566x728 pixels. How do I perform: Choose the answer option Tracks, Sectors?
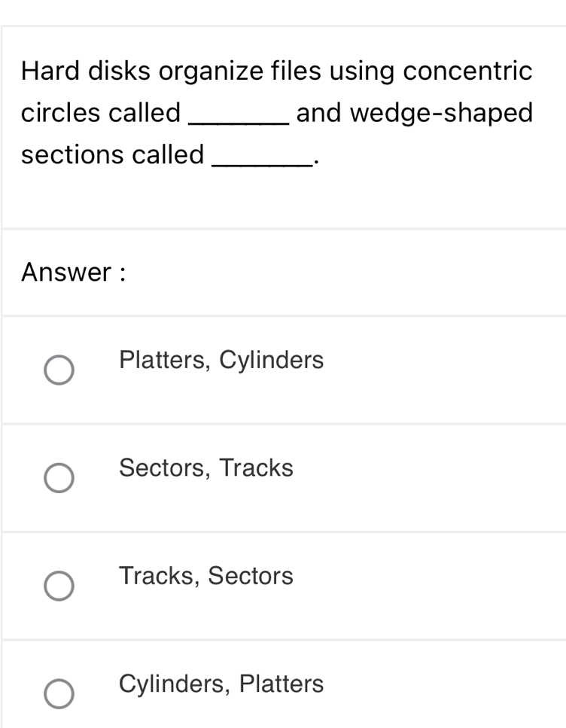point(205,577)
